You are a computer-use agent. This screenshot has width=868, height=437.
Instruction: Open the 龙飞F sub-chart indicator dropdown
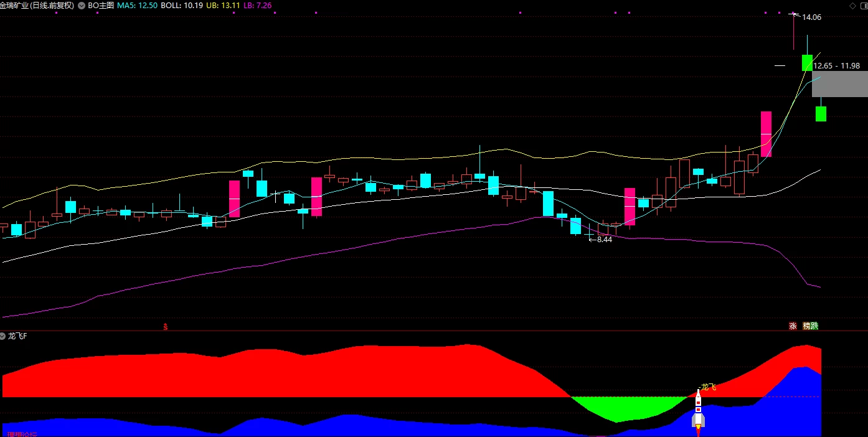pos(4,336)
